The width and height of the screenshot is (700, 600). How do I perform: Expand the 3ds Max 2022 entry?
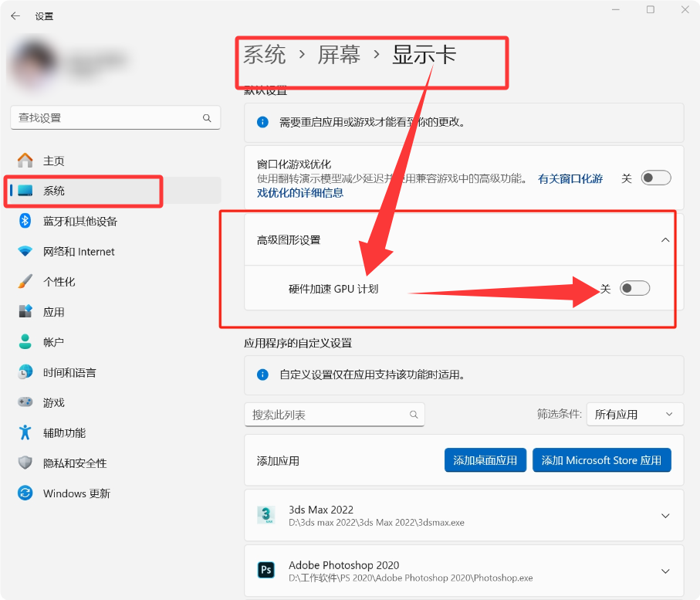click(665, 516)
